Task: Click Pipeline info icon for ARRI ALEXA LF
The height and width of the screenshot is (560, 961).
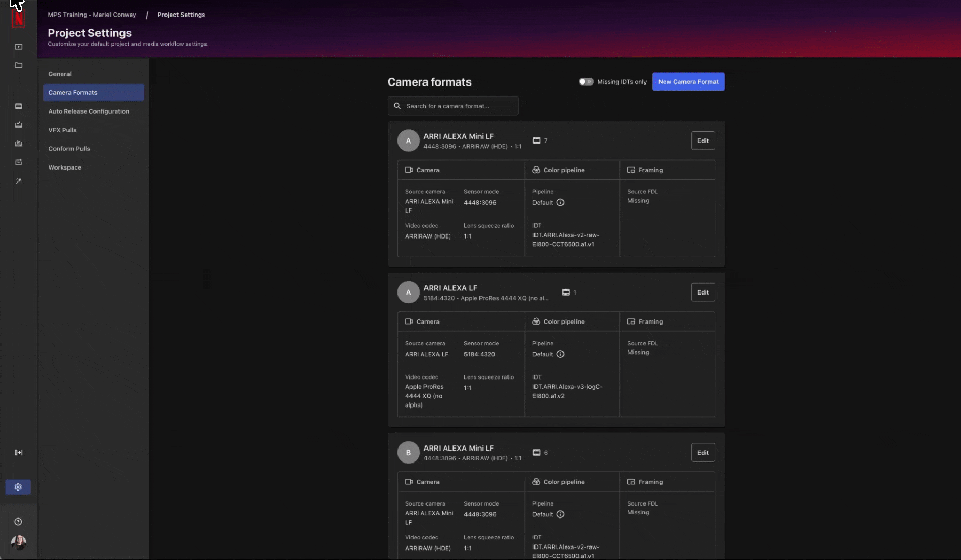Action: tap(560, 354)
